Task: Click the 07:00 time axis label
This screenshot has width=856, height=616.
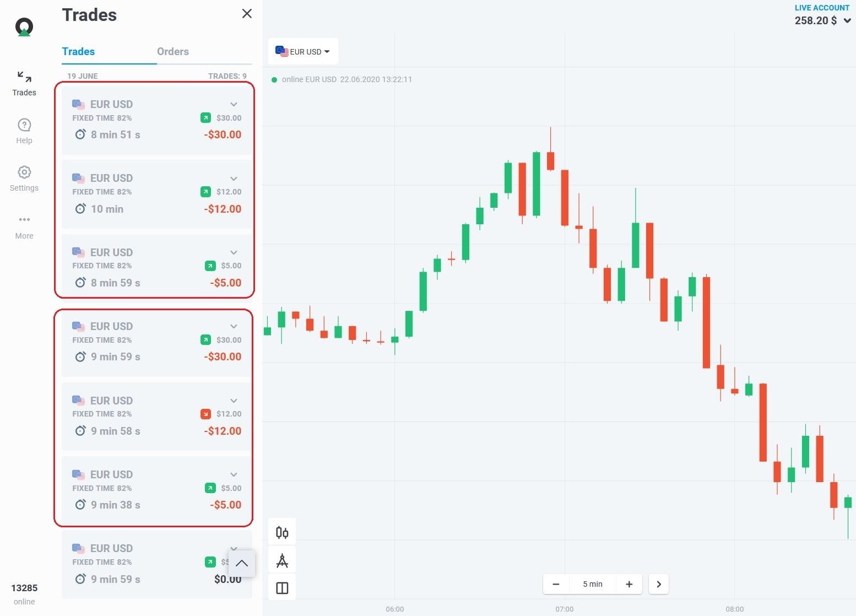Action: [565, 609]
